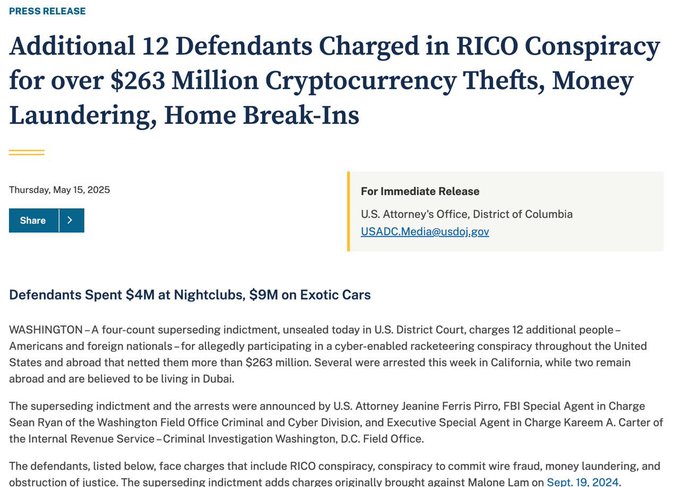Expand the arrow chevron beside Share
This screenshot has width=680, height=487.
pyautogui.click(x=72, y=220)
